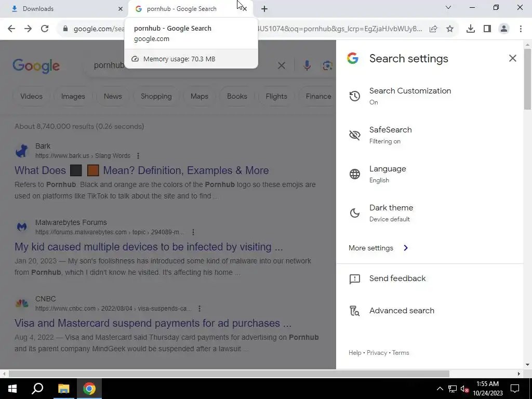Reload the current page

[x=45, y=29]
